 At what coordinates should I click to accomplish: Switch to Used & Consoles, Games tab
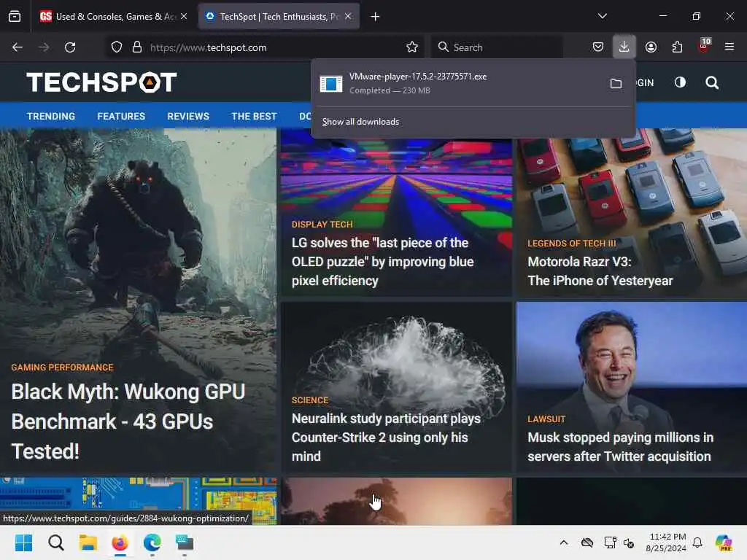point(114,17)
